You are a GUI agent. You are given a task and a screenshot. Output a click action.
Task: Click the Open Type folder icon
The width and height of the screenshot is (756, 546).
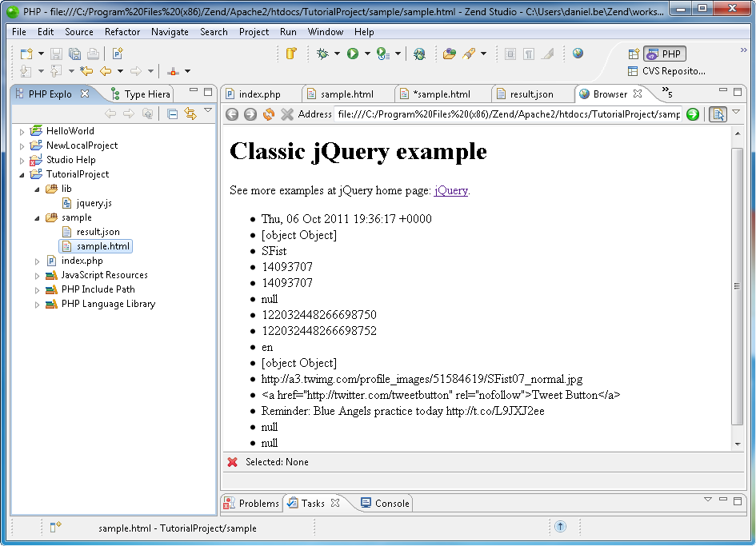coord(450,54)
